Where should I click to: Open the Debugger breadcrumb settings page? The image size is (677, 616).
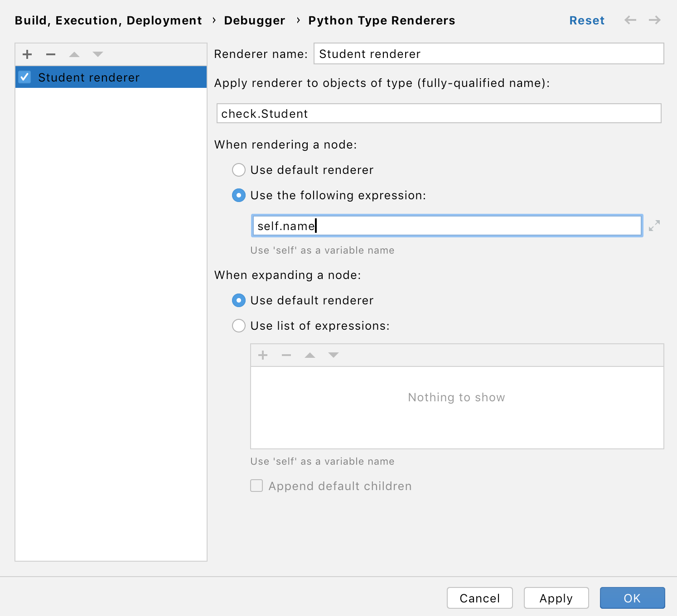(x=255, y=20)
